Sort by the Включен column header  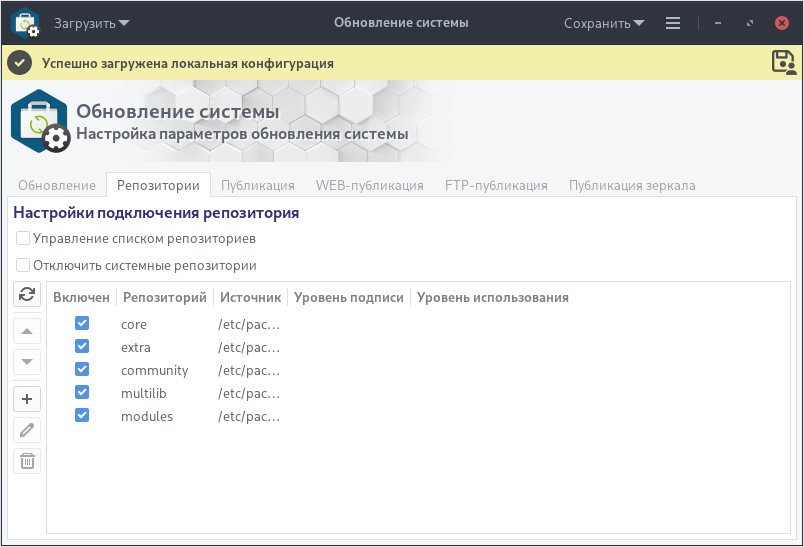(82, 297)
